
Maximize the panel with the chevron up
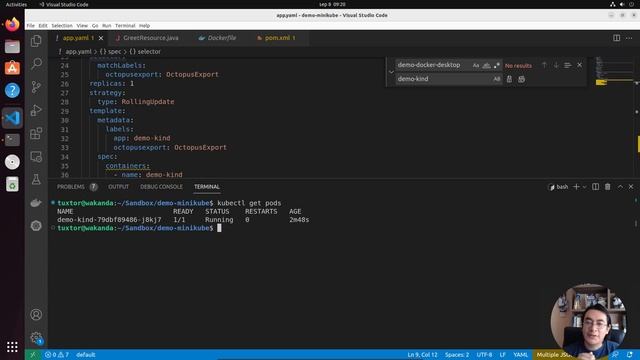[620, 187]
